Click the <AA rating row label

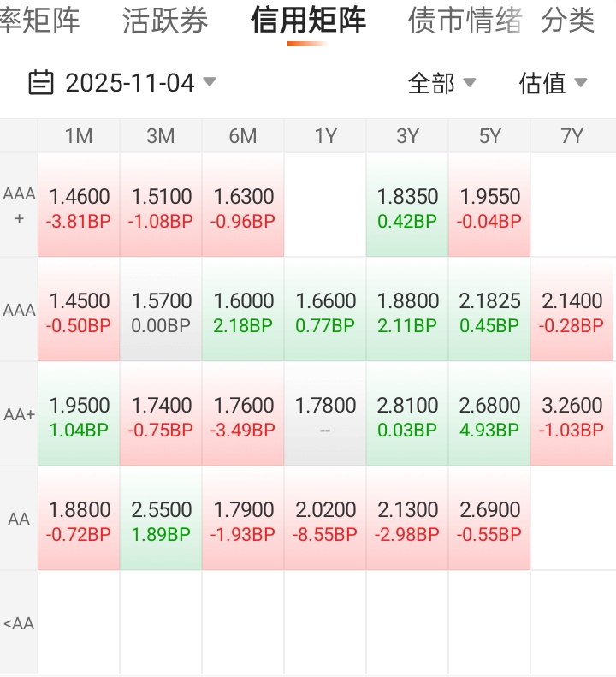[x=19, y=623]
